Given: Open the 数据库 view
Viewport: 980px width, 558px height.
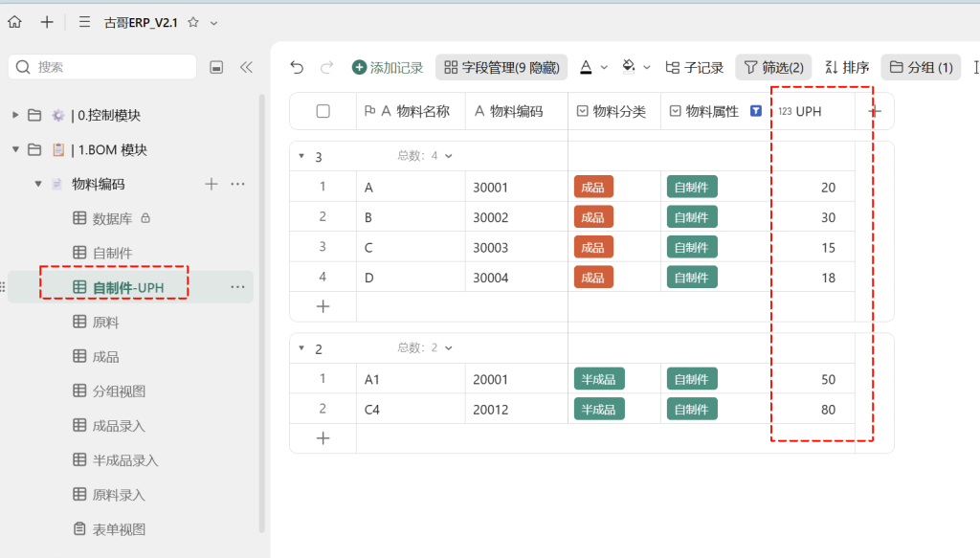Looking at the screenshot, I should pos(112,218).
